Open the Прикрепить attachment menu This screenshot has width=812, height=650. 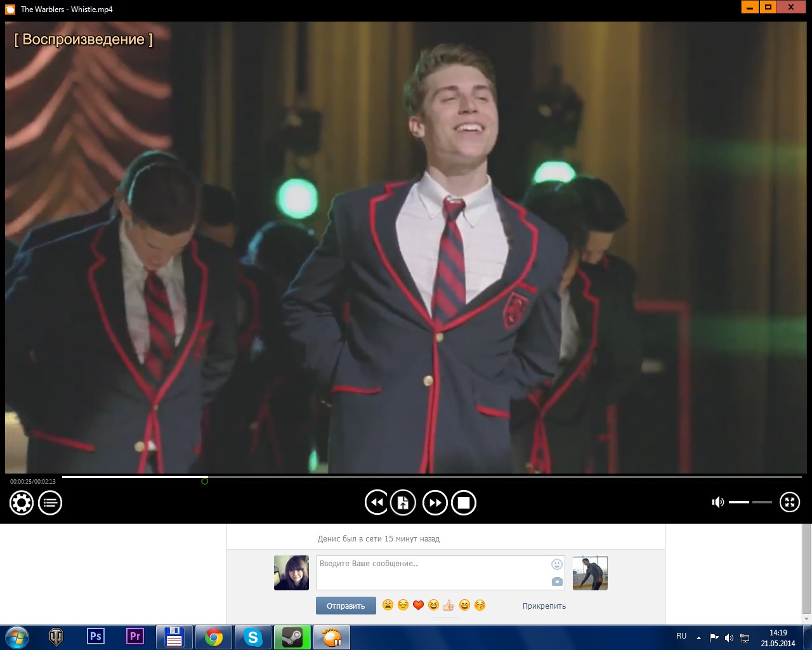click(544, 606)
